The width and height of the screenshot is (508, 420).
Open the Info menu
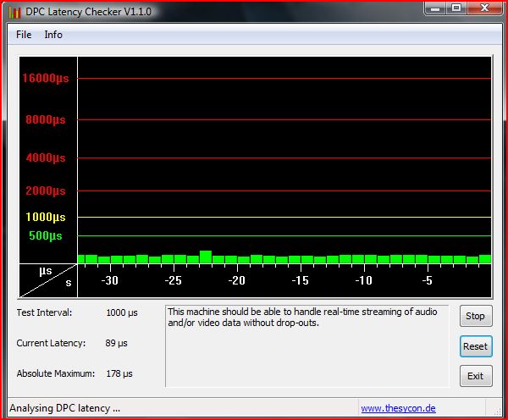[x=53, y=35]
